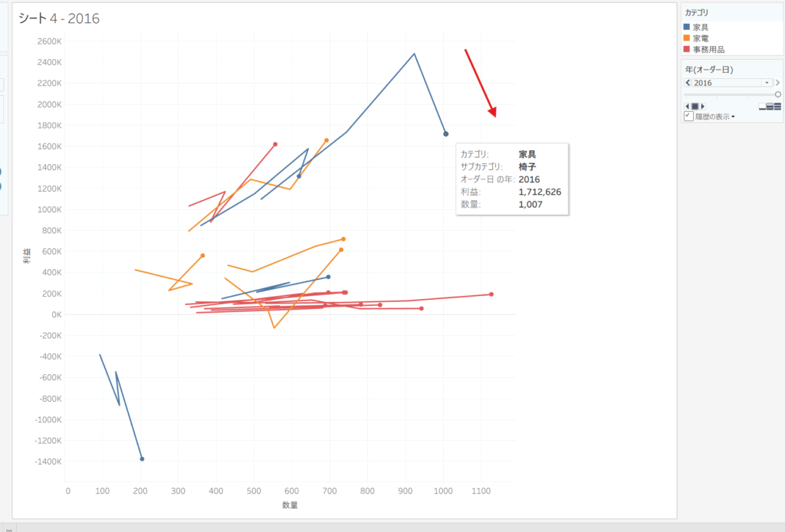Toggle the 履歴の表示 checkbox
This screenshot has height=532, width=785.
pyautogui.click(x=688, y=117)
